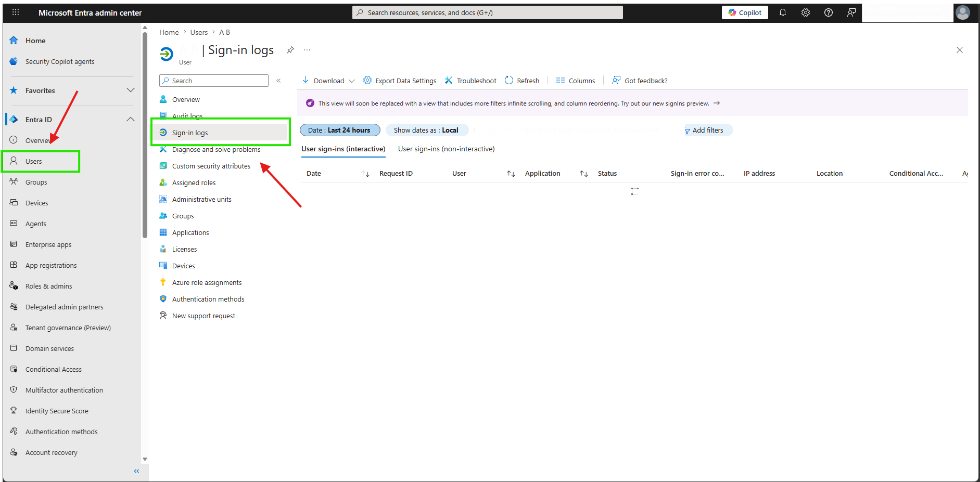Sort by User column arrows

(x=511, y=174)
